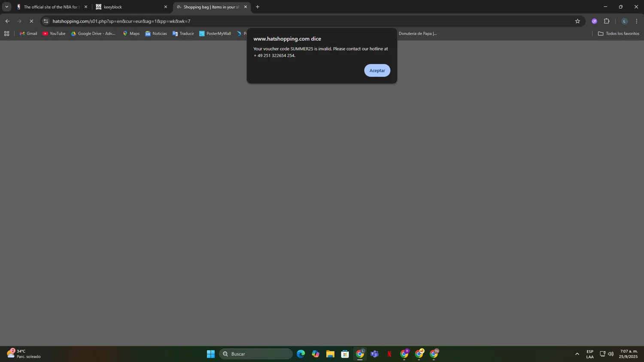
Task: Open the clock showing 7:07 a. m.
Action: pos(629,354)
